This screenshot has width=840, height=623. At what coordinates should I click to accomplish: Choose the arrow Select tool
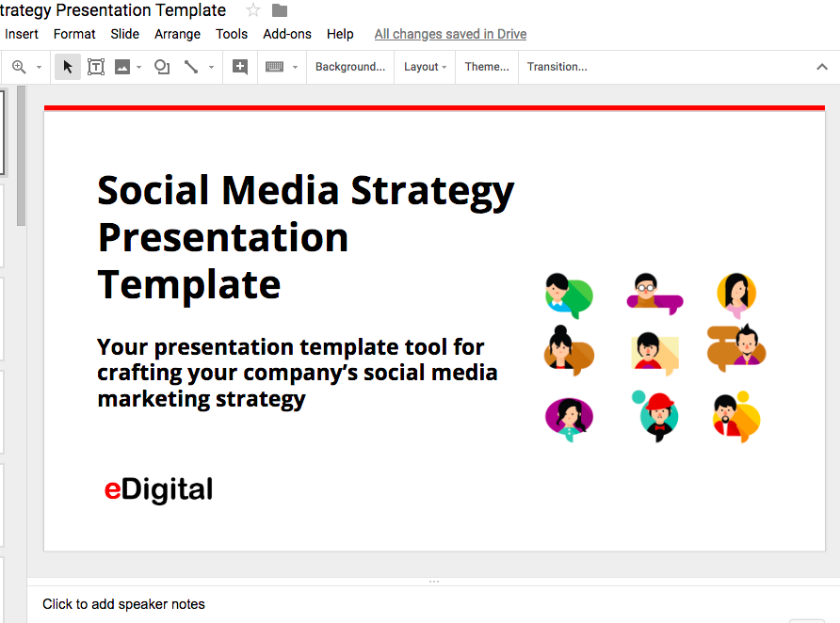68,67
